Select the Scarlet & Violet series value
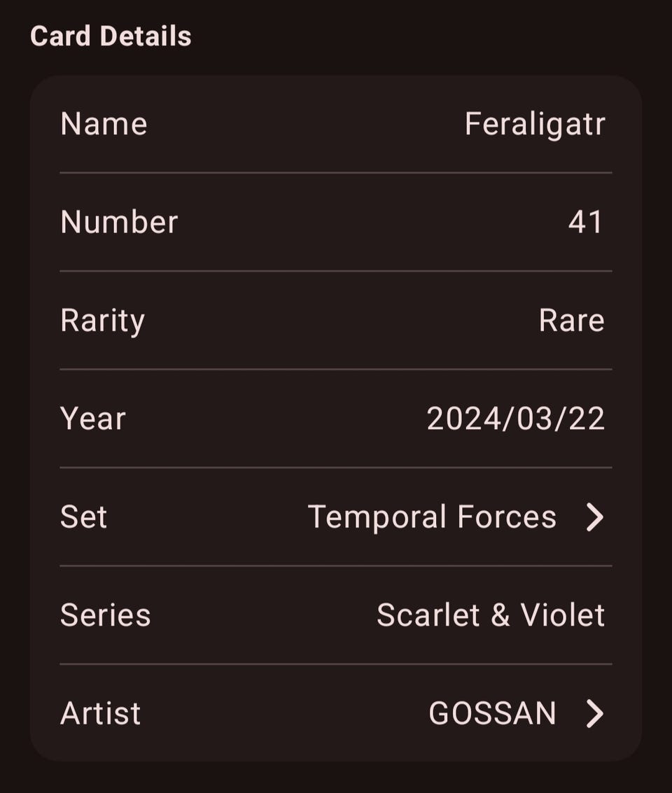The width and height of the screenshot is (672, 793). tap(490, 615)
